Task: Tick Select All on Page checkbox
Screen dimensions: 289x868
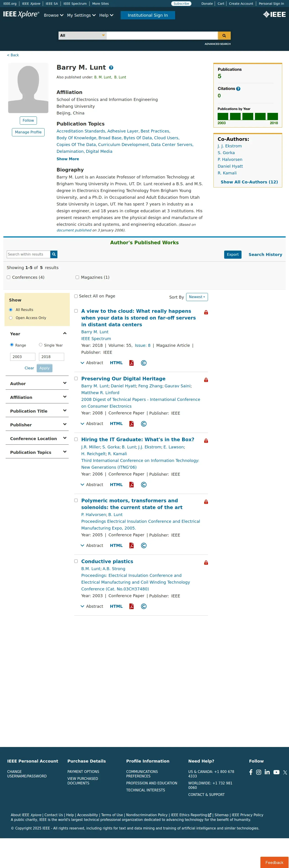Action: [x=76, y=296]
